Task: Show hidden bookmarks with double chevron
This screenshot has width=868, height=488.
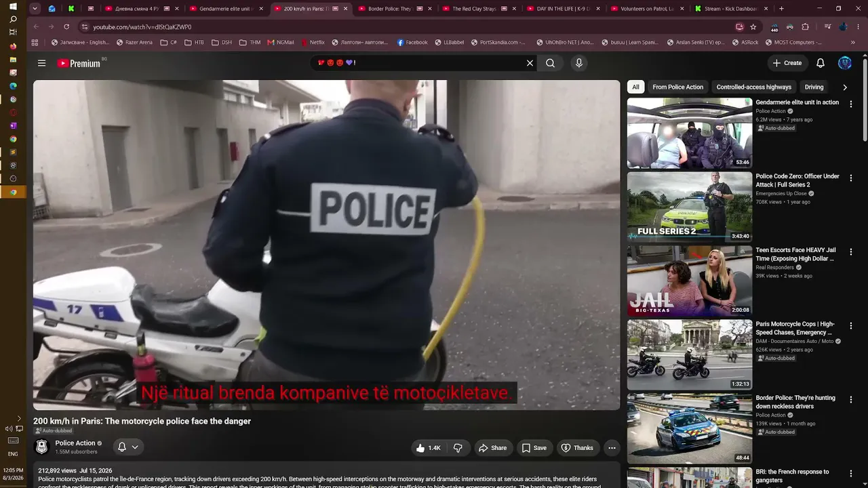Action: [x=853, y=42]
